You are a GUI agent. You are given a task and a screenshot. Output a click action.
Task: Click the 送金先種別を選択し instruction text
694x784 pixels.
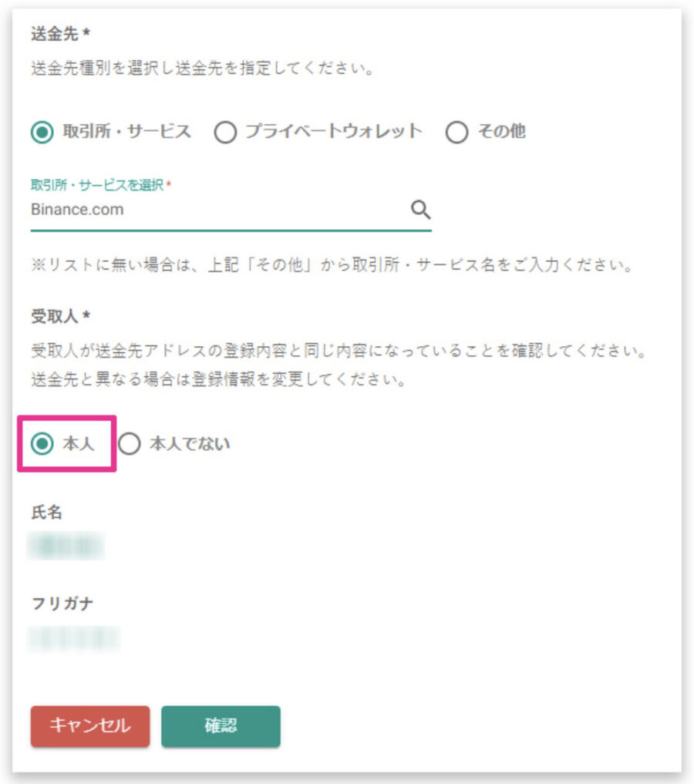click(203, 68)
